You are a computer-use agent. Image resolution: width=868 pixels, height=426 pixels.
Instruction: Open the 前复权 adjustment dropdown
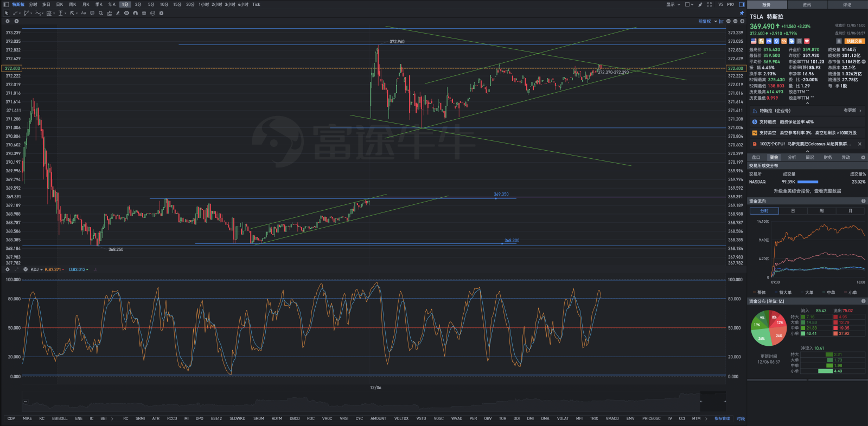point(708,21)
